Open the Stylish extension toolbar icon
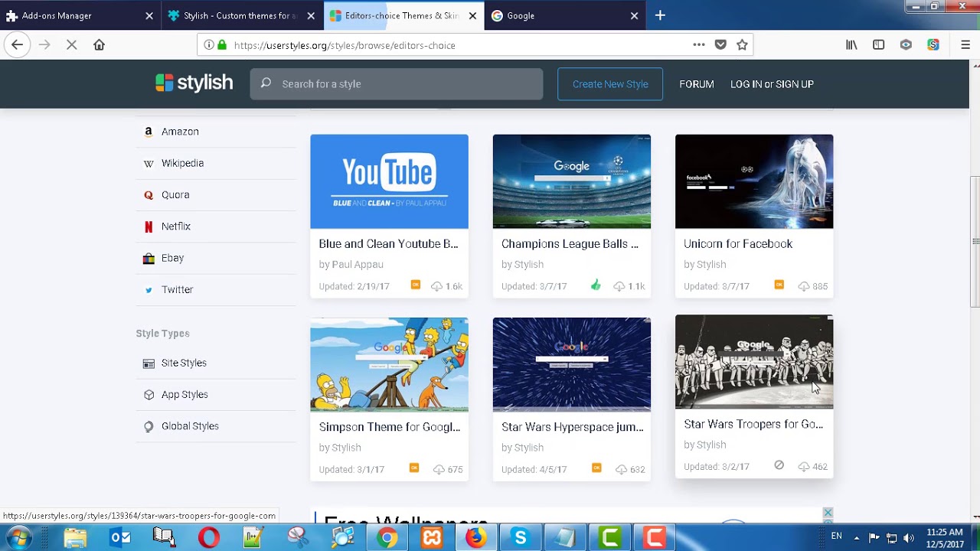The width and height of the screenshot is (980, 551). click(933, 45)
